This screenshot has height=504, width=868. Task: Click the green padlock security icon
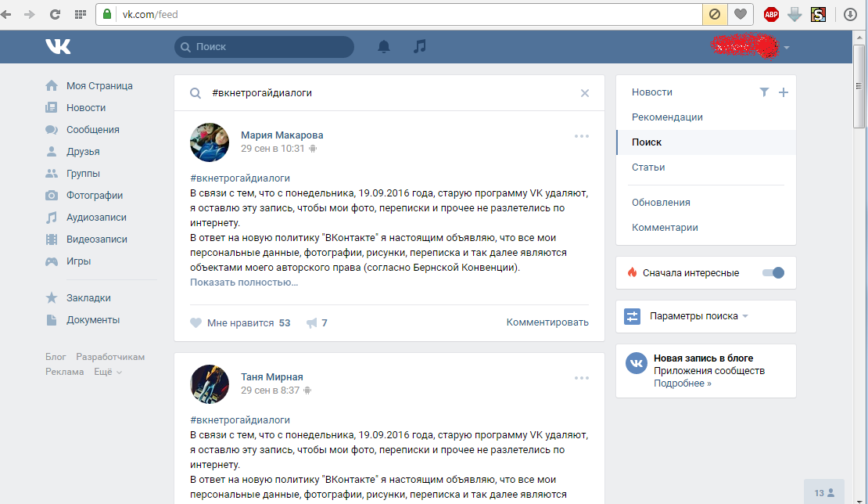tap(107, 14)
